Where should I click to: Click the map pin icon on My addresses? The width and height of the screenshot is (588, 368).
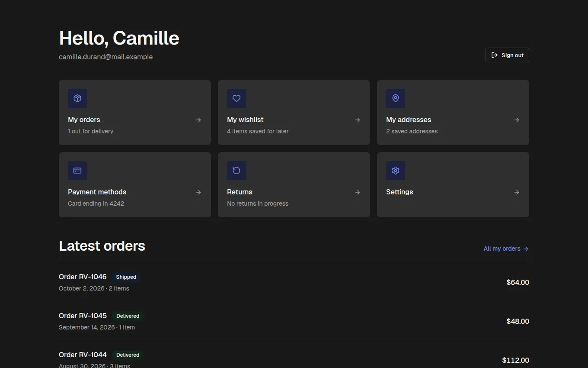tap(396, 98)
